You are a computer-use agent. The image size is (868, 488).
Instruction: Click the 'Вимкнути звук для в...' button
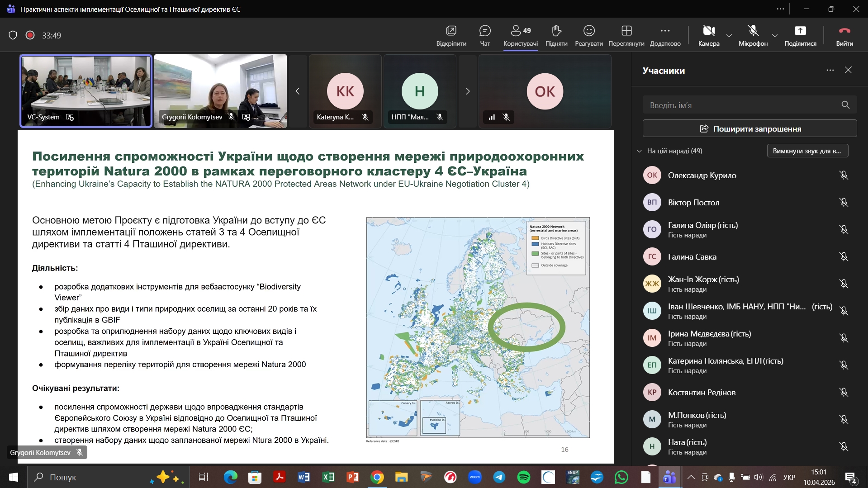pos(807,151)
